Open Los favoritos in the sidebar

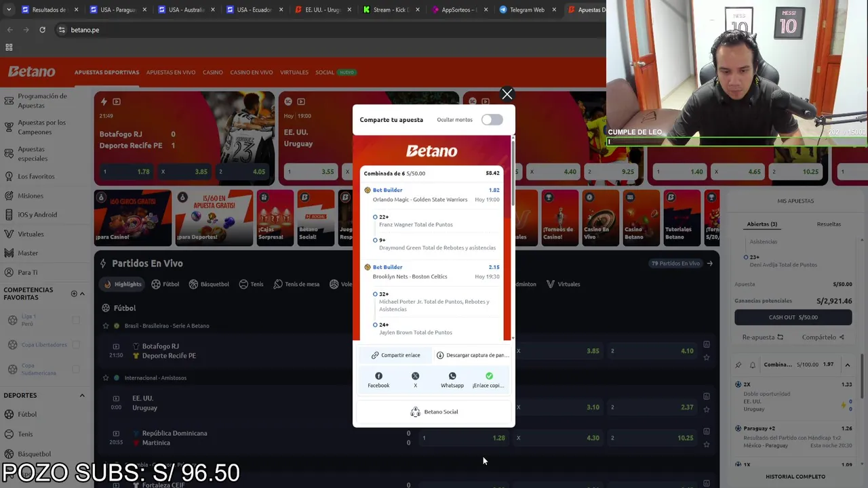pyautogui.click(x=36, y=176)
